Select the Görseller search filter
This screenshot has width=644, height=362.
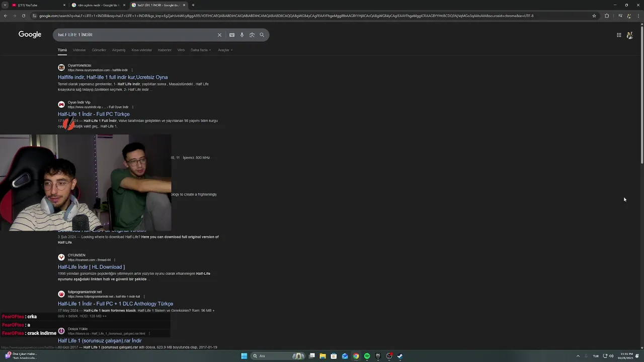click(x=99, y=50)
